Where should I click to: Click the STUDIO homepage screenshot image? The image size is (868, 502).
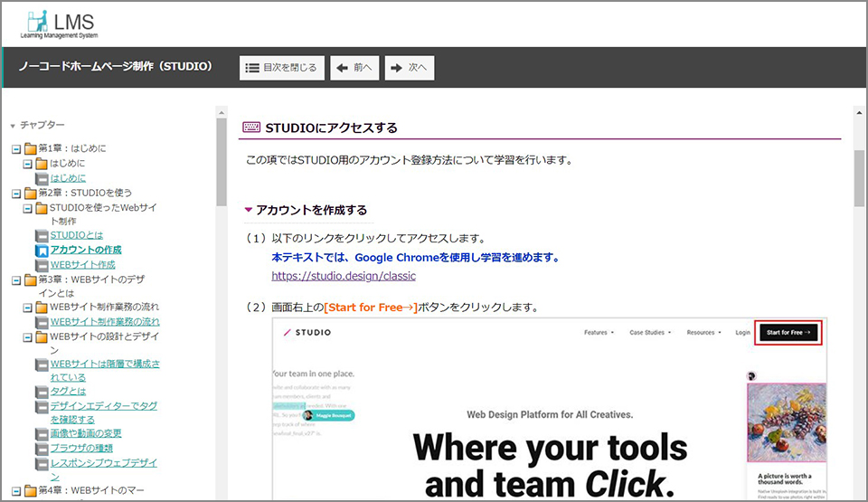[x=550, y=409]
